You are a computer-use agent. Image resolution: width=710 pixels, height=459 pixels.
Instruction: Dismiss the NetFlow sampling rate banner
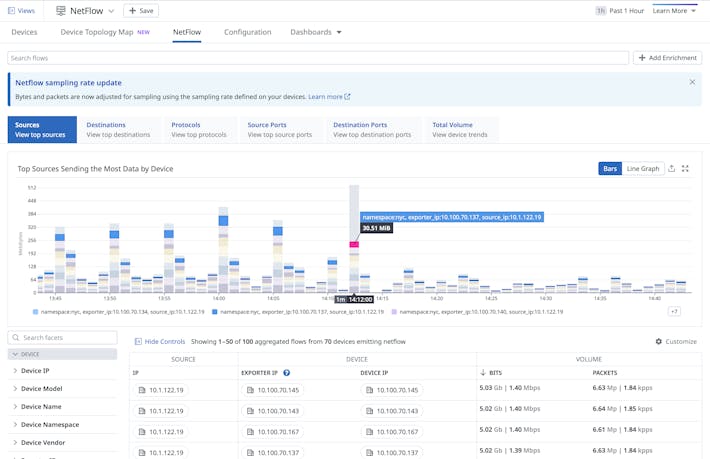[691, 82]
